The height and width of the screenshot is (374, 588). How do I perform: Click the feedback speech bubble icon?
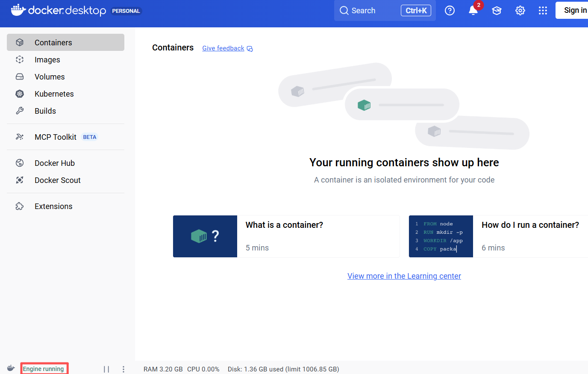coord(250,49)
